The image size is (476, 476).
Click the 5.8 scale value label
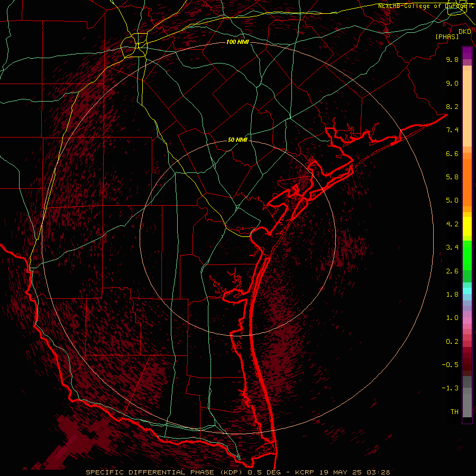coord(452,177)
